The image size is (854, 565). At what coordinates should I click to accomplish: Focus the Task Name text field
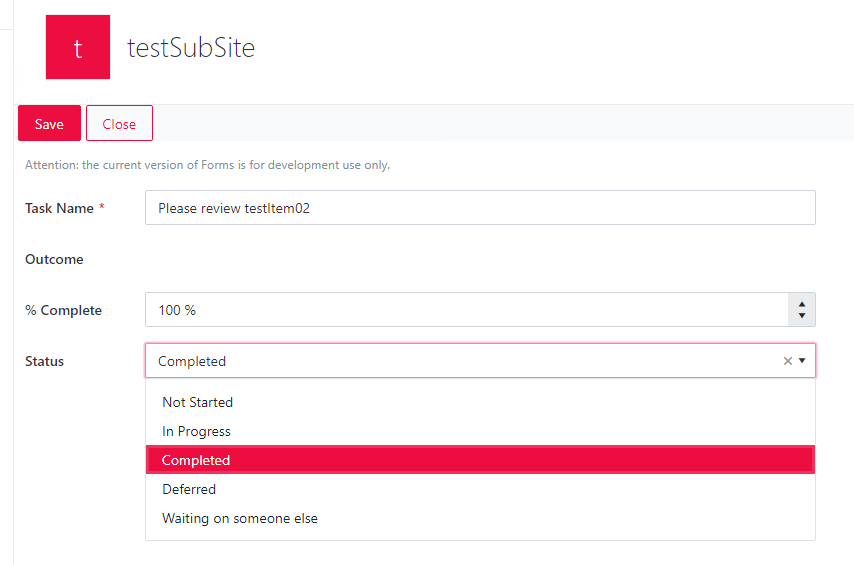click(480, 208)
